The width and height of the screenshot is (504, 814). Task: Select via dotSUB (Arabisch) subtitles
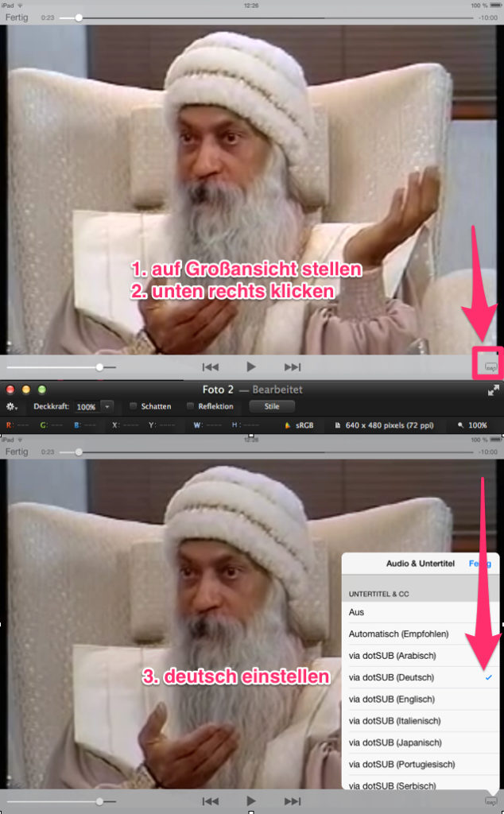pos(421,656)
